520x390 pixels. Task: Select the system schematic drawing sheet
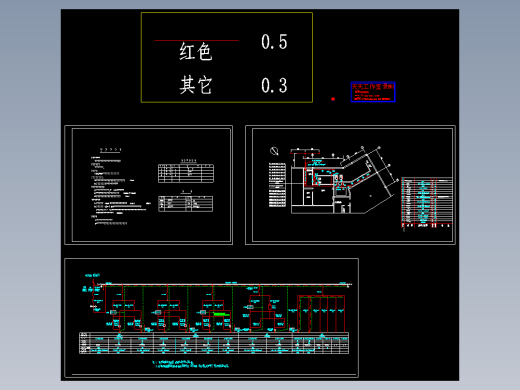tap(211, 318)
